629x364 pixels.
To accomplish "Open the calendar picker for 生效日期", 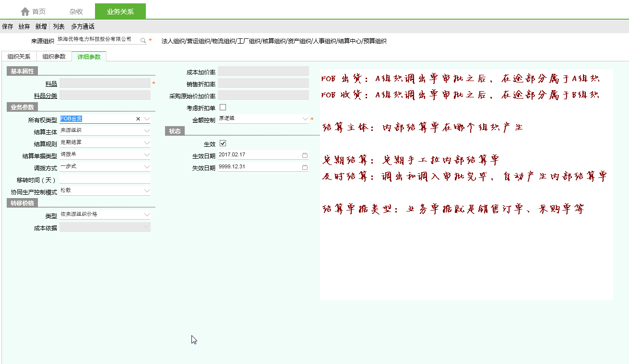I will [305, 155].
